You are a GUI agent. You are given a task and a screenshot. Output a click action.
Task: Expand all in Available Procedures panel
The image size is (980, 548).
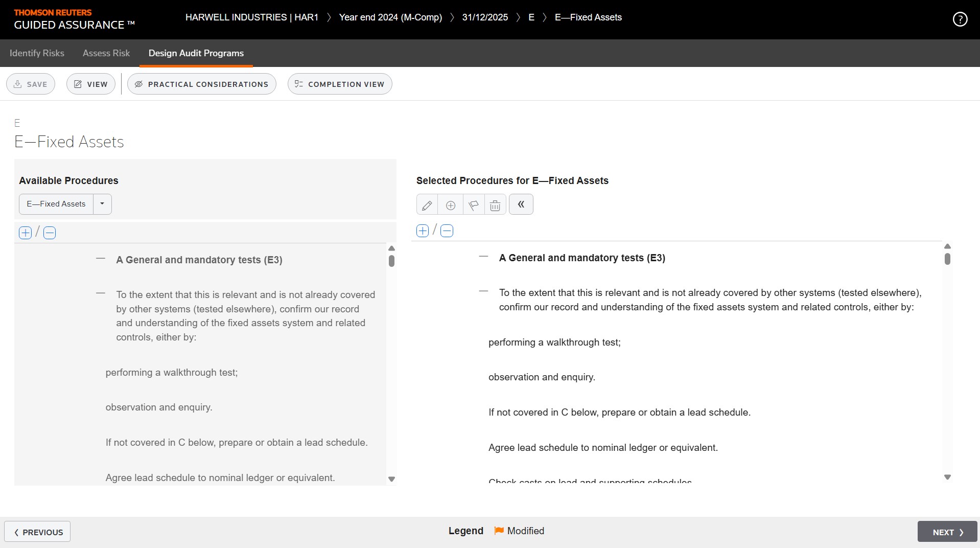25,233
